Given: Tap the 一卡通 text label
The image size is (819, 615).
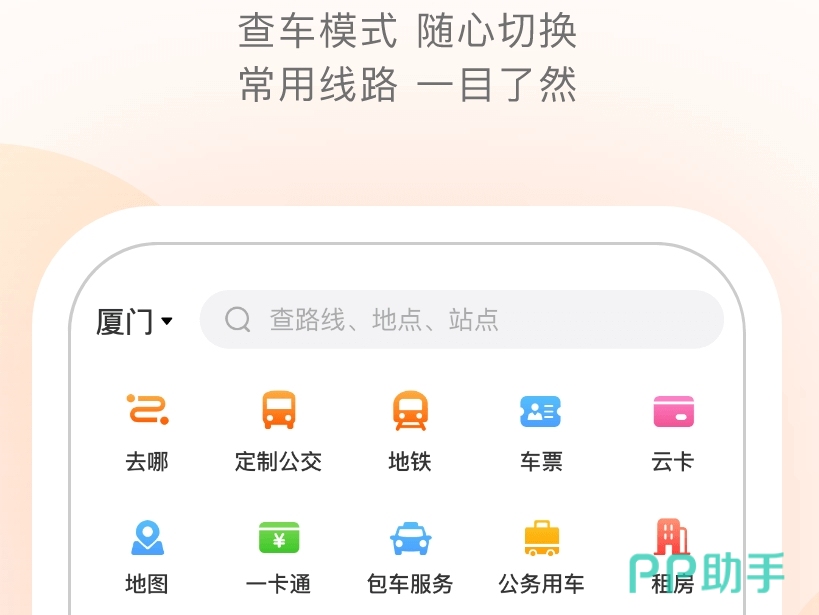Looking at the screenshot, I should tap(278, 584).
